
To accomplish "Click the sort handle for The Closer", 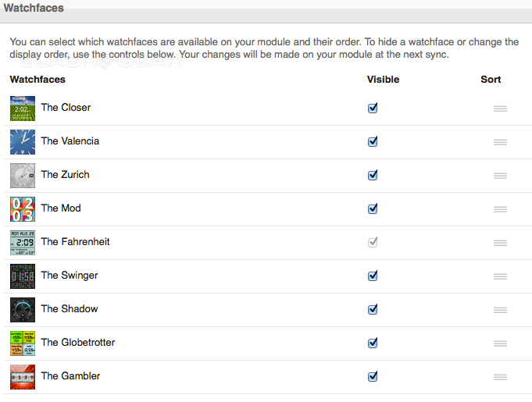I will tap(500, 109).
